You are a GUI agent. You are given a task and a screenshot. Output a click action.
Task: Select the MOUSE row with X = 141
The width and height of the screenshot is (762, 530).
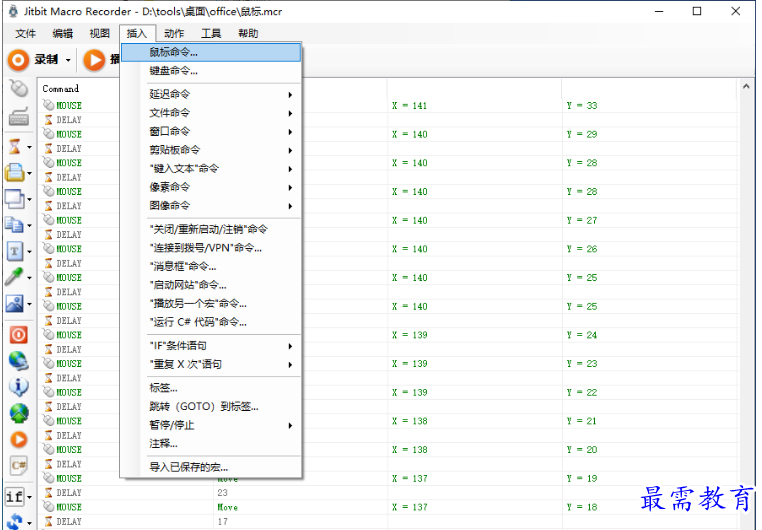click(x=388, y=105)
